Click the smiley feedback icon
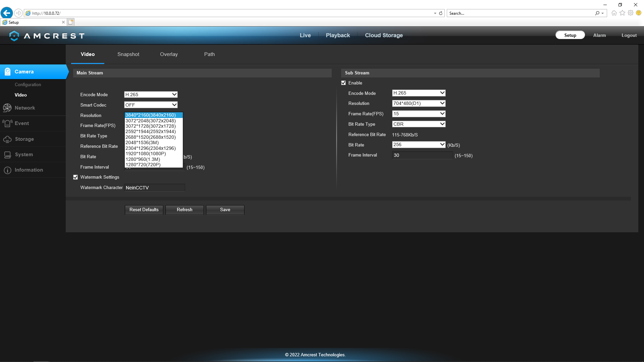The height and width of the screenshot is (362, 644). 639,13
